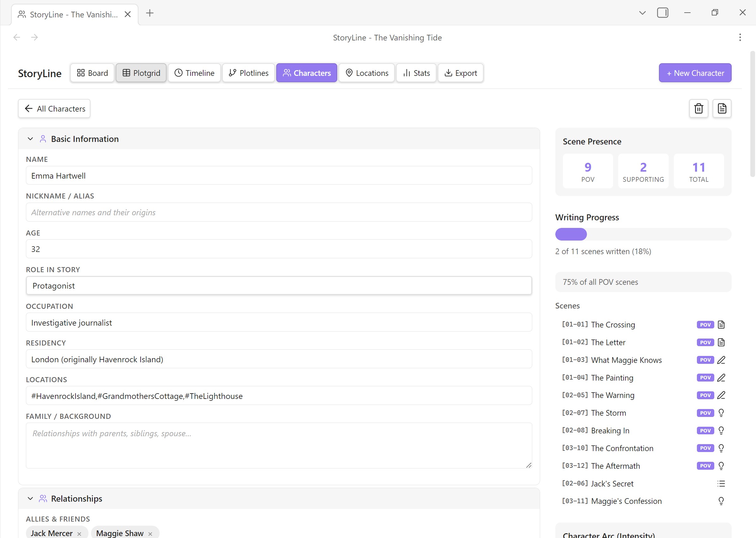The width and height of the screenshot is (756, 538).
Task: Switch to the Plotgrid tab
Action: click(x=141, y=73)
